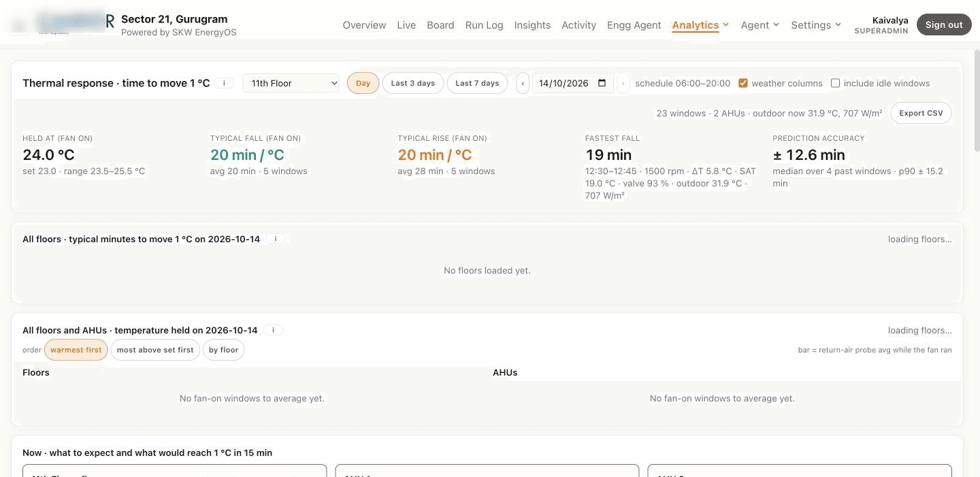Viewport: 980px width, 477px height.
Task: Expand the Analytics menu
Action: [700, 25]
